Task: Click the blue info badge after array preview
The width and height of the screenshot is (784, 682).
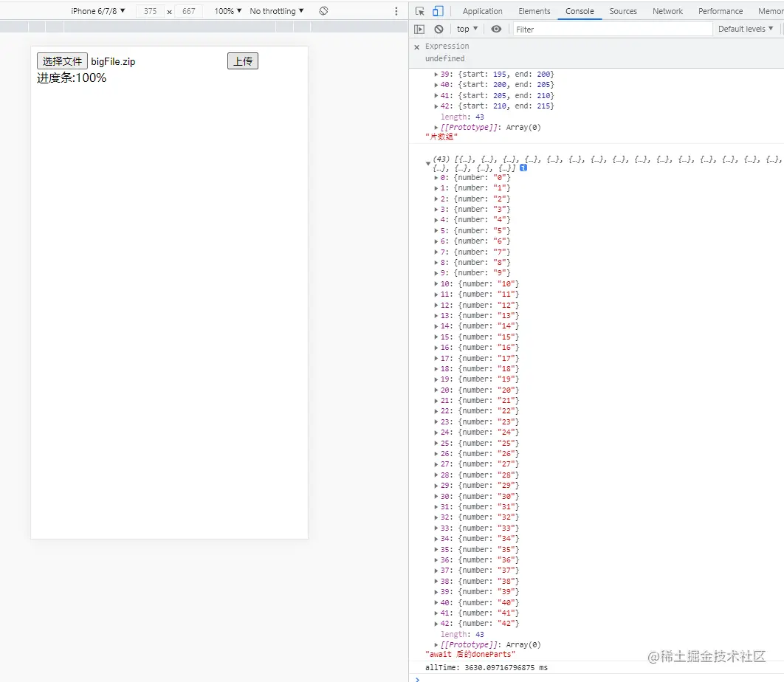Action: (x=523, y=168)
